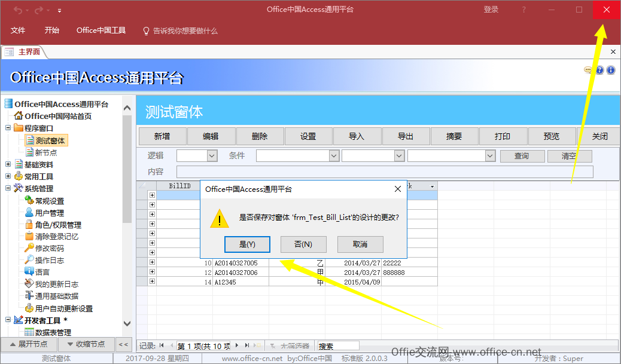
Task: Click the 打印 toolbar button
Action: [x=503, y=136]
